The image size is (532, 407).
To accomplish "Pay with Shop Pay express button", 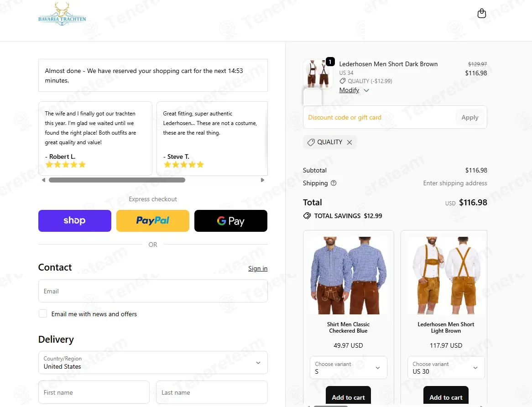I will [x=75, y=221].
